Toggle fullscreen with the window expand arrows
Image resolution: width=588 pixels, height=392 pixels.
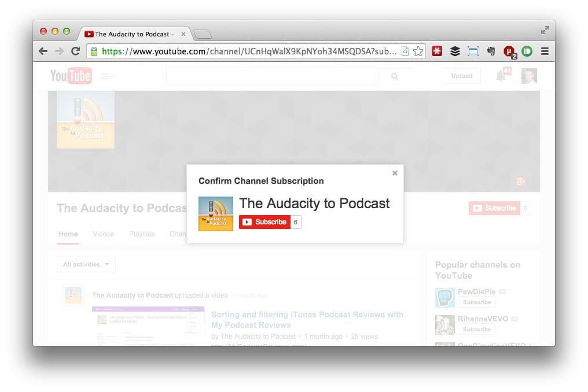point(545,30)
